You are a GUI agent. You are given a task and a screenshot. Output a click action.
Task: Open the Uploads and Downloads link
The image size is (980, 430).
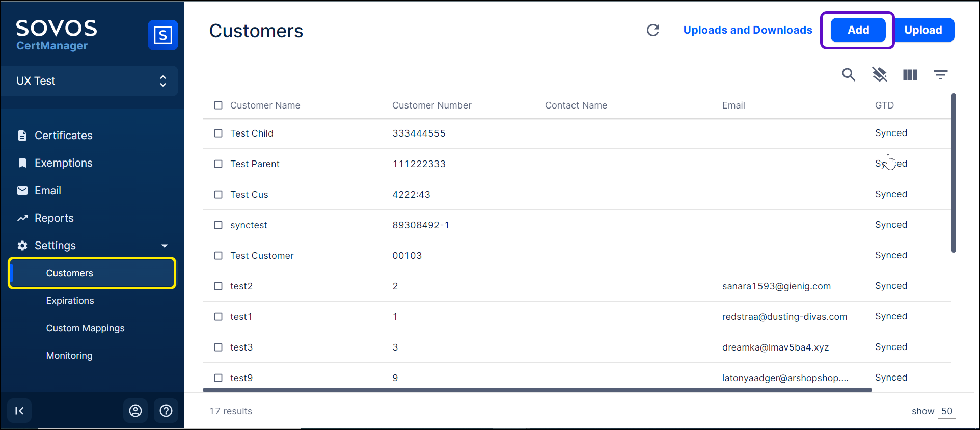point(747,30)
